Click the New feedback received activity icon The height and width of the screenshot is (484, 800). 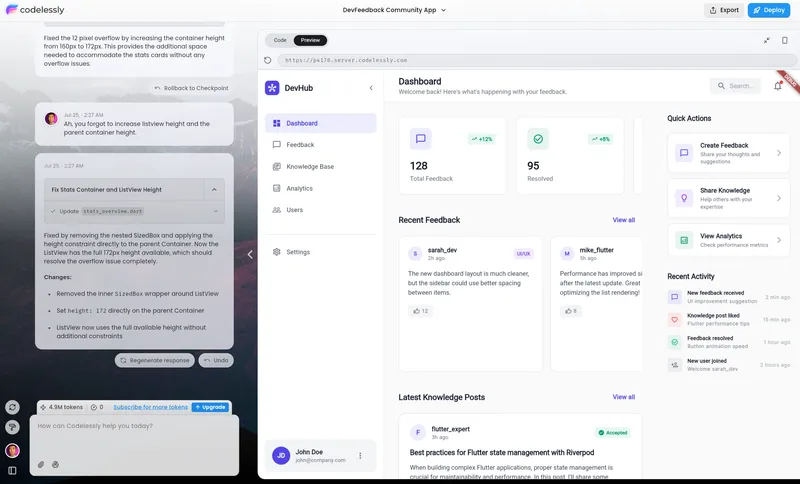tap(674, 297)
